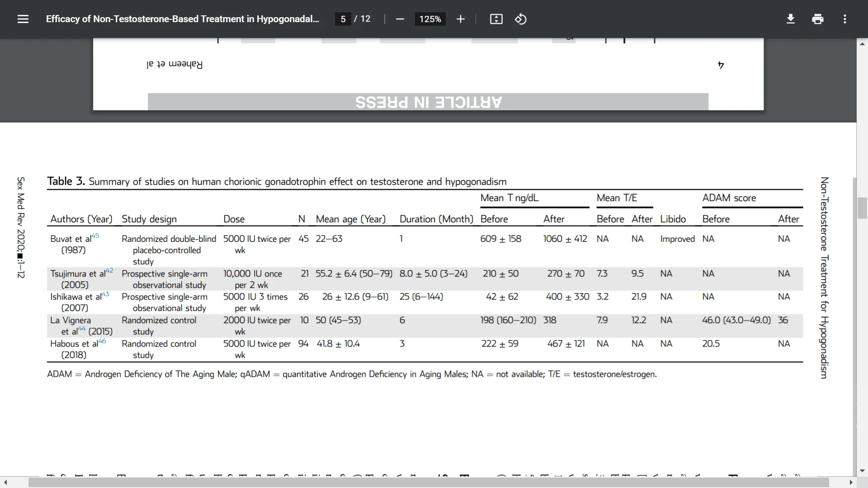Click '8.0 ± 5.0 (3–24)' duration cell
868x488 pixels.
point(433,273)
